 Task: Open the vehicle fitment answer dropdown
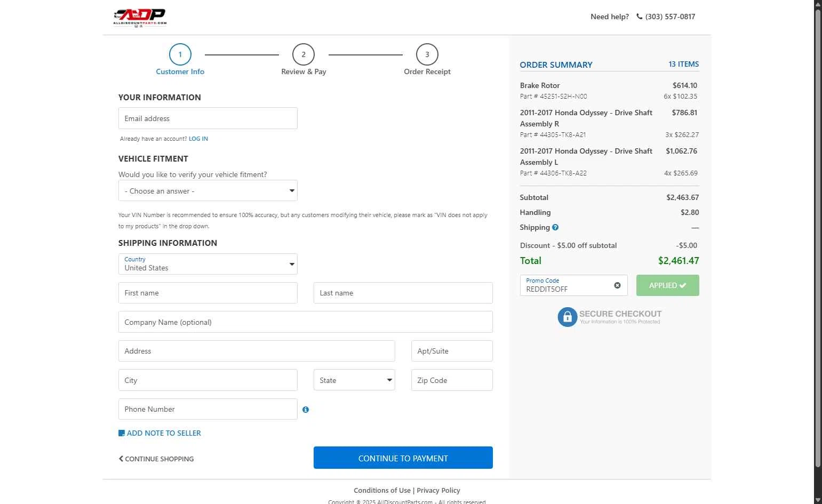[x=208, y=191]
